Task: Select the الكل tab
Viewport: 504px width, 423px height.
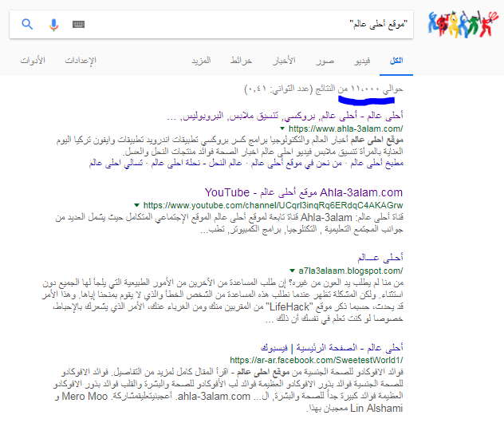Action: [396, 61]
